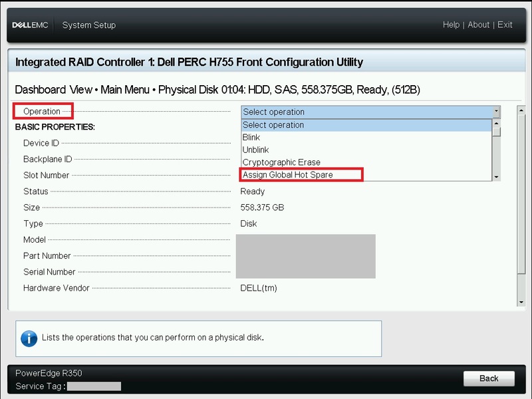Image resolution: width=532 pixels, height=399 pixels.
Task: Click the DELL(tm) vendor value
Action: click(x=259, y=288)
